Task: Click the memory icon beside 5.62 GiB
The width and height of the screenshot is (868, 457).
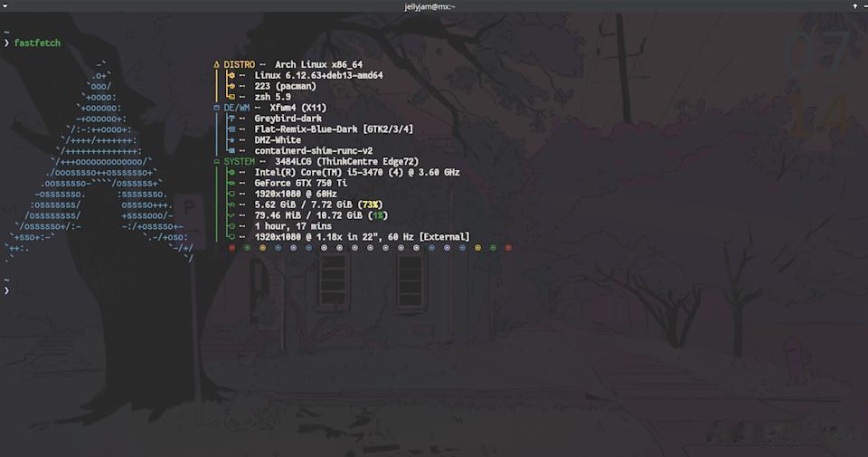Action: [x=231, y=205]
